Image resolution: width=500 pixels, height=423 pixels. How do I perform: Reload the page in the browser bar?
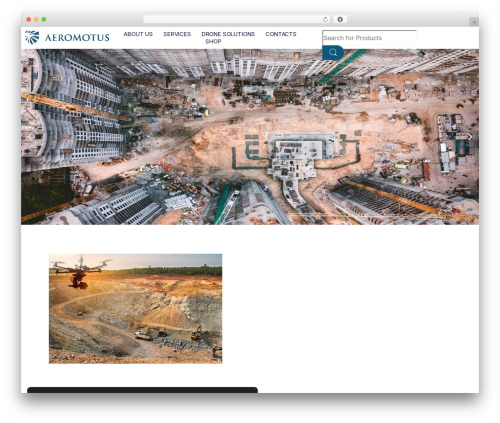pos(325,19)
